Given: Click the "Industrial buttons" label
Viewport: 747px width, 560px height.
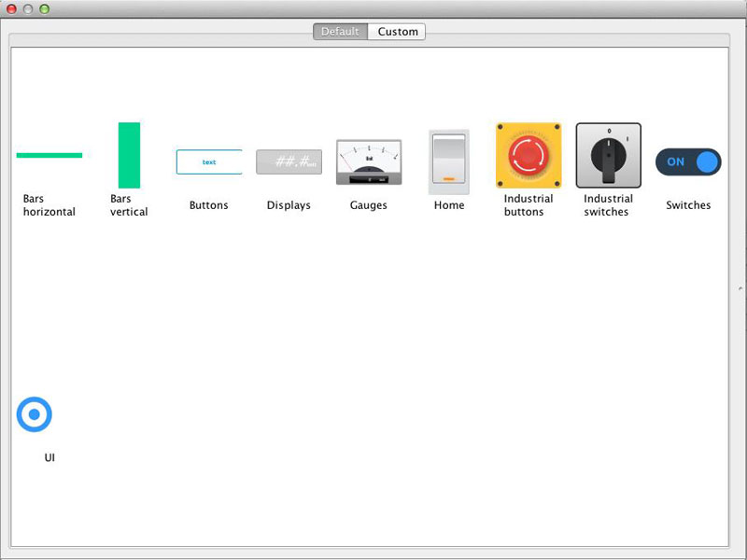Looking at the screenshot, I should [x=529, y=205].
